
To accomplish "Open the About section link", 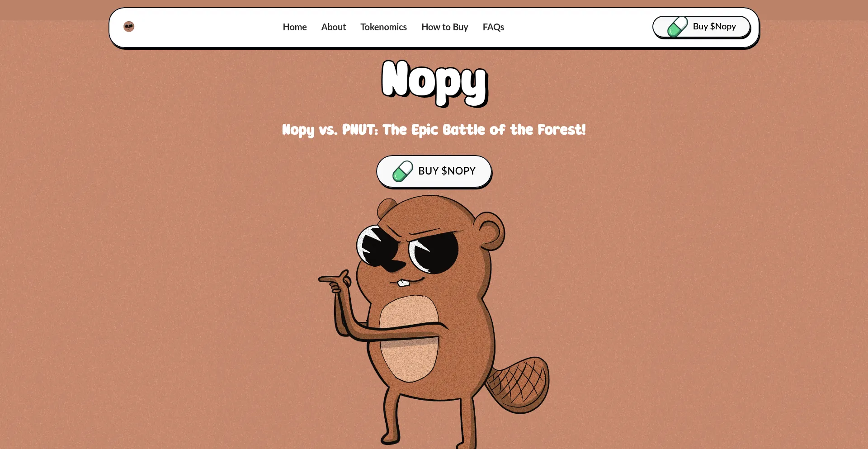I will [334, 27].
